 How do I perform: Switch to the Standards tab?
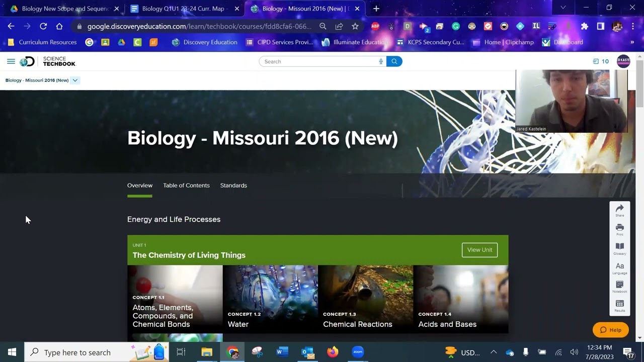(x=233, y=186)
